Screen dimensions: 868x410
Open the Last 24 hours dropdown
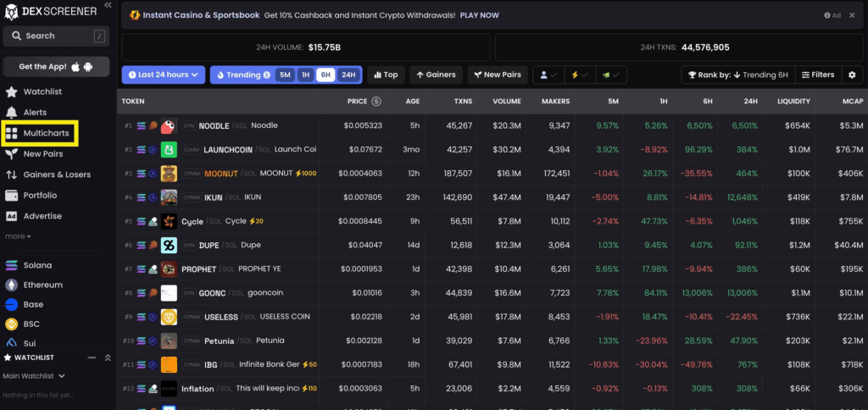(163, 75)
